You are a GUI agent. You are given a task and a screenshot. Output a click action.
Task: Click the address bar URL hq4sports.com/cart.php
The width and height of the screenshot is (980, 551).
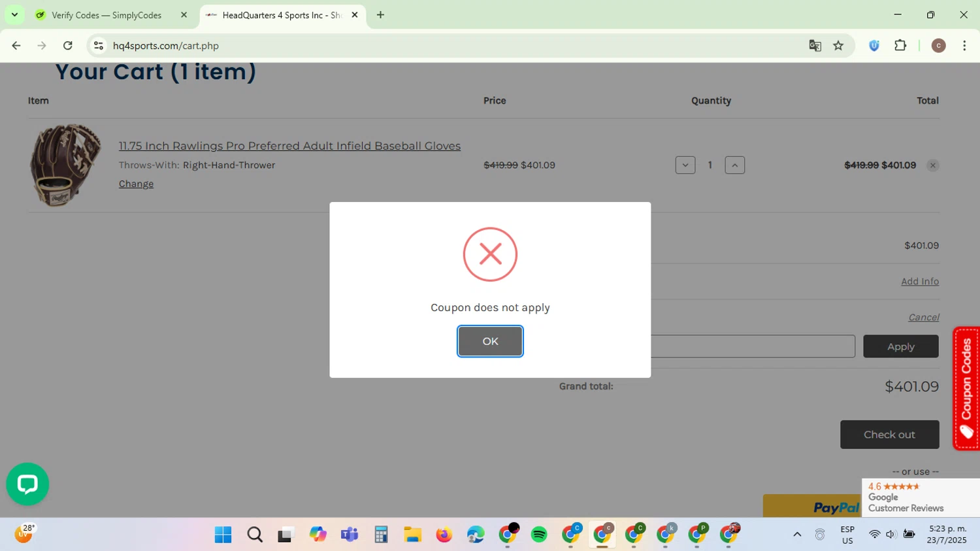click(x=166, y=46)
